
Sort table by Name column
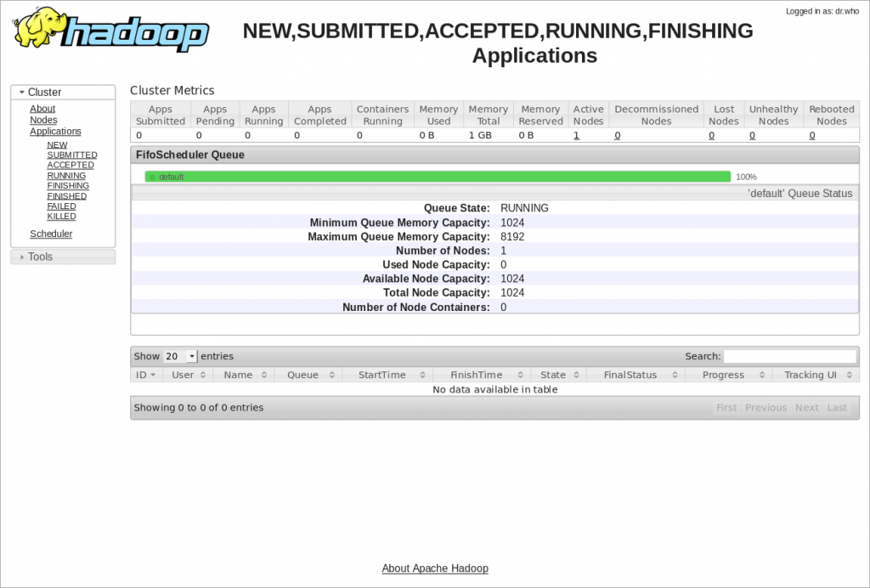point(244,375)
